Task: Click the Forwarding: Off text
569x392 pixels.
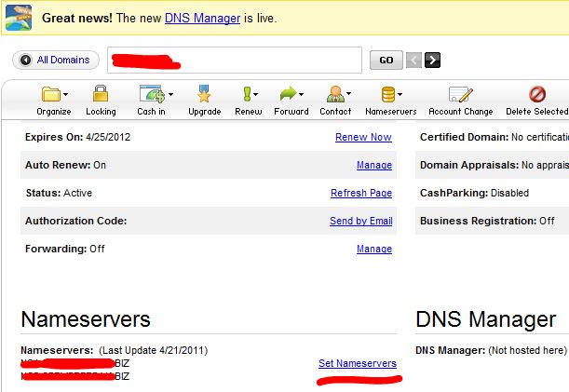Action: coord(65,249)
